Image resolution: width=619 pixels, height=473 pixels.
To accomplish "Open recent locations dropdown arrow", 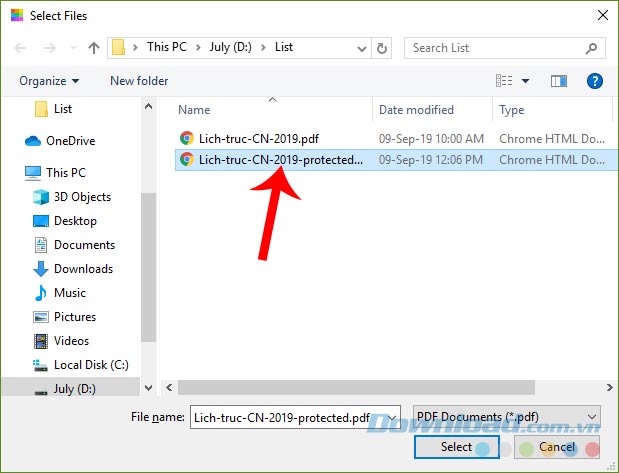I will [73, 48].
